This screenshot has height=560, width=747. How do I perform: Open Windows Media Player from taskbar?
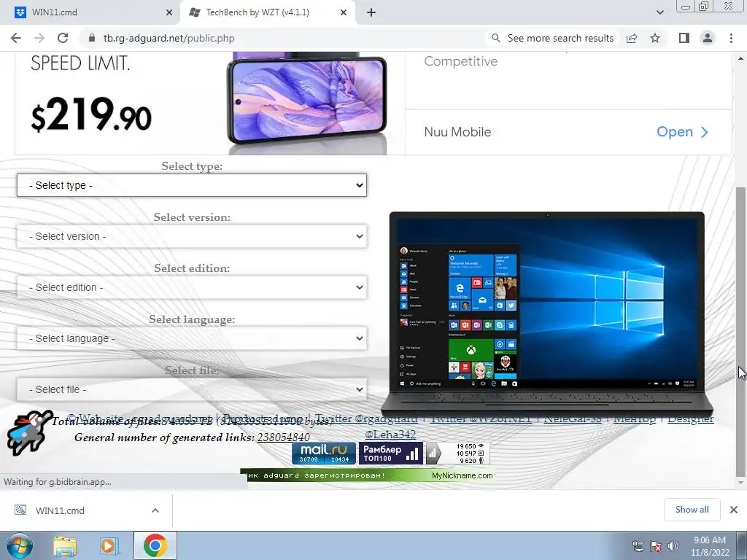pos(109,546)
